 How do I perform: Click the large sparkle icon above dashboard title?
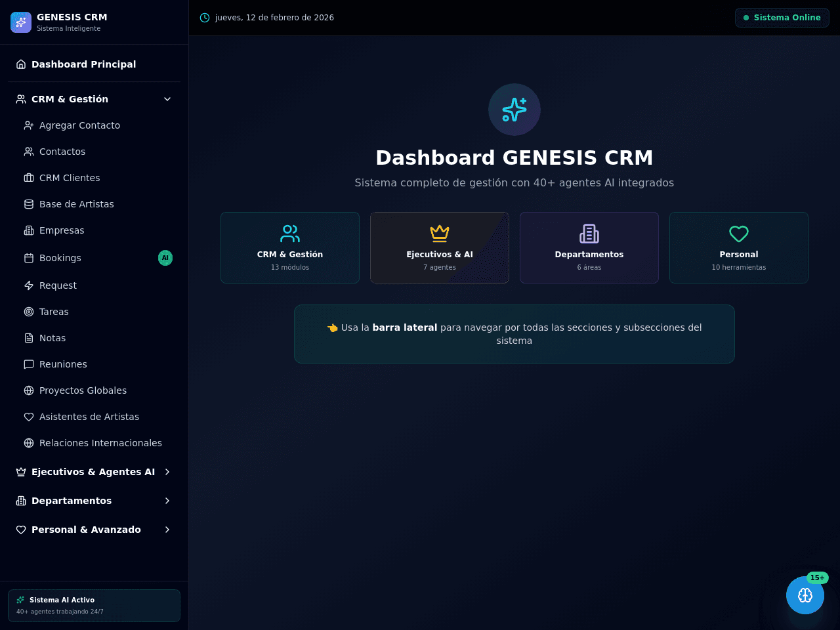coord(514,110)
